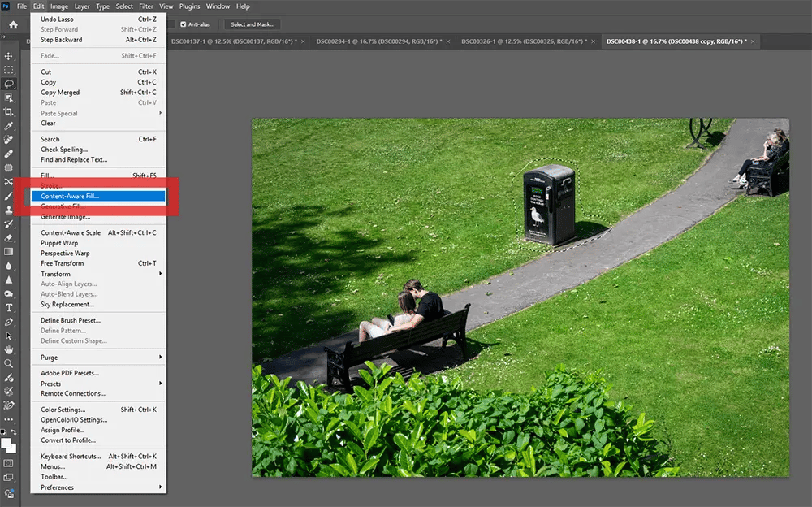This screenshot has height=507, width=812.
Task: Open the Image menu
Action: [x=59, y=6]
